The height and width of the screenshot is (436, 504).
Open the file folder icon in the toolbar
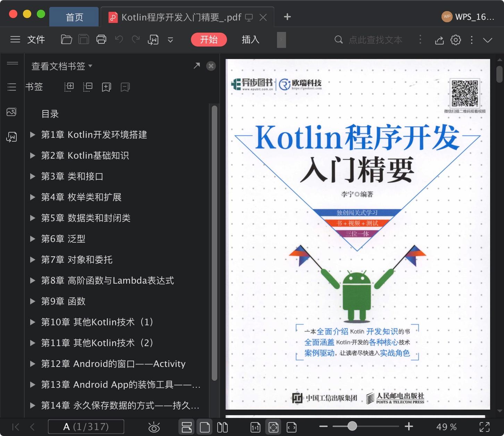pos(66,40)
